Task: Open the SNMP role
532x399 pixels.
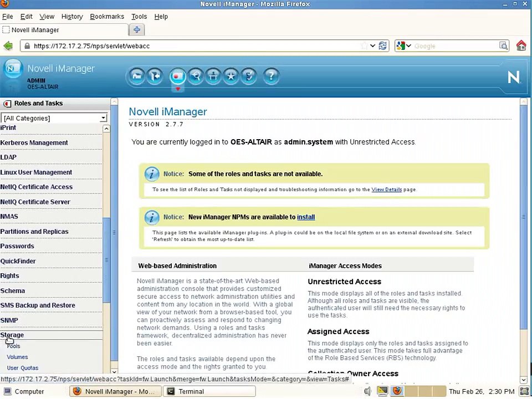Action: (x=9, y=320)
